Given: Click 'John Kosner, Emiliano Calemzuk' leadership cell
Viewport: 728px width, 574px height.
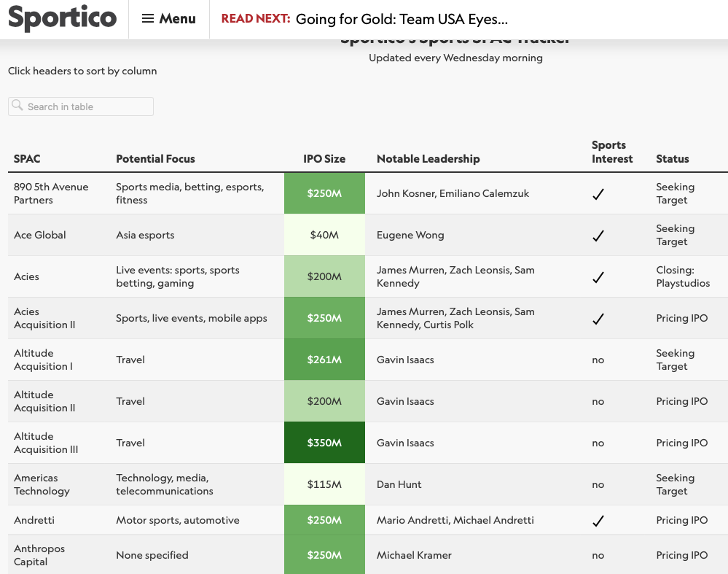Looking at the screenshot, I should [453, 193].
